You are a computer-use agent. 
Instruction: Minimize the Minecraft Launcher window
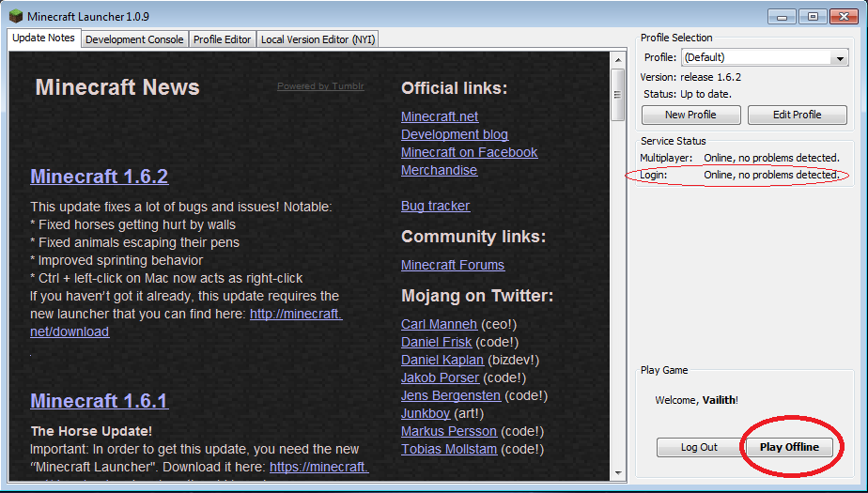(783, 17)
